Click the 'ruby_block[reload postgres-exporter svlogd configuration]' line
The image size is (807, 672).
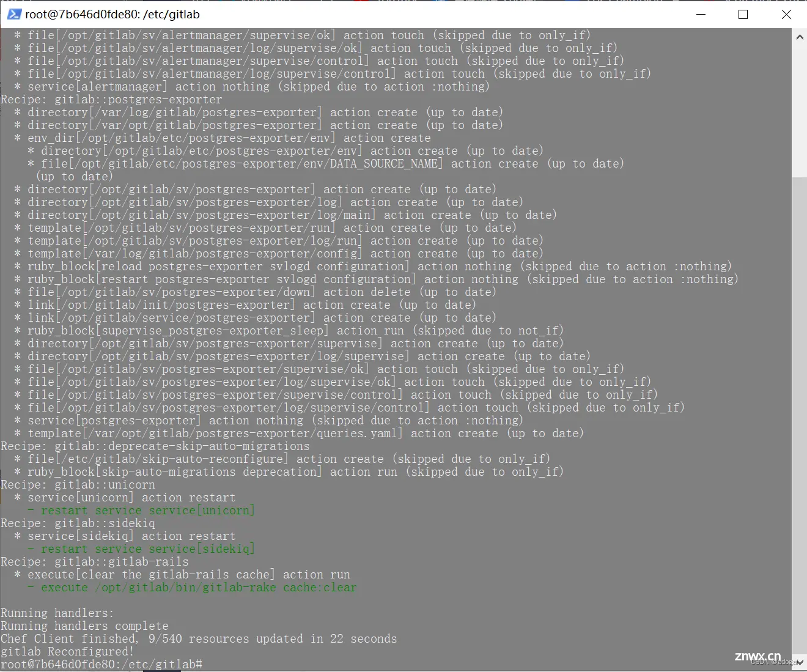tap(373, 267)
